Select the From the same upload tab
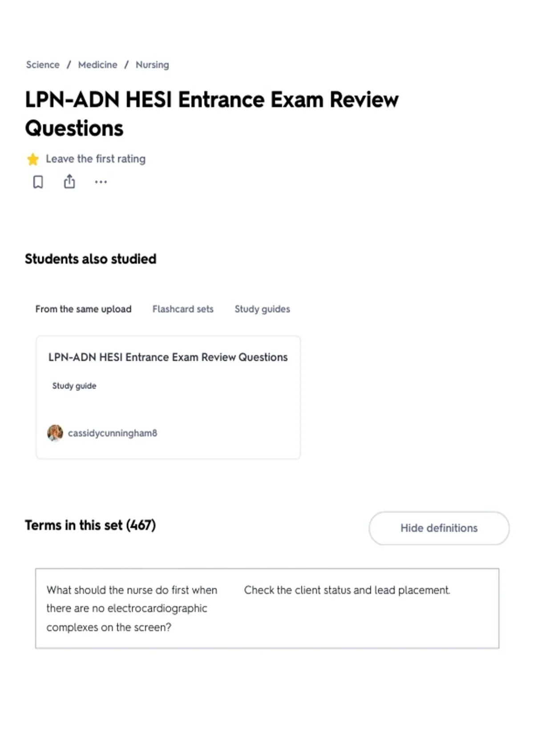Screen dimensions: 534x756 (x=83, y=309)
